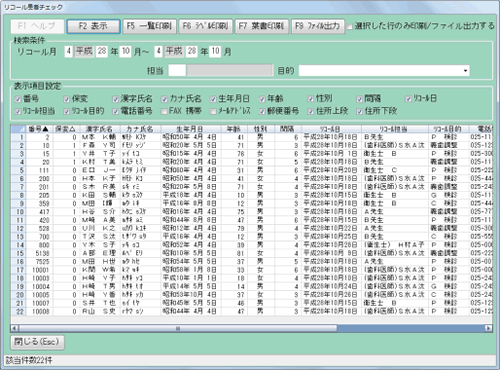Click 年齢 cell showing 81

[x=234, y=253]
